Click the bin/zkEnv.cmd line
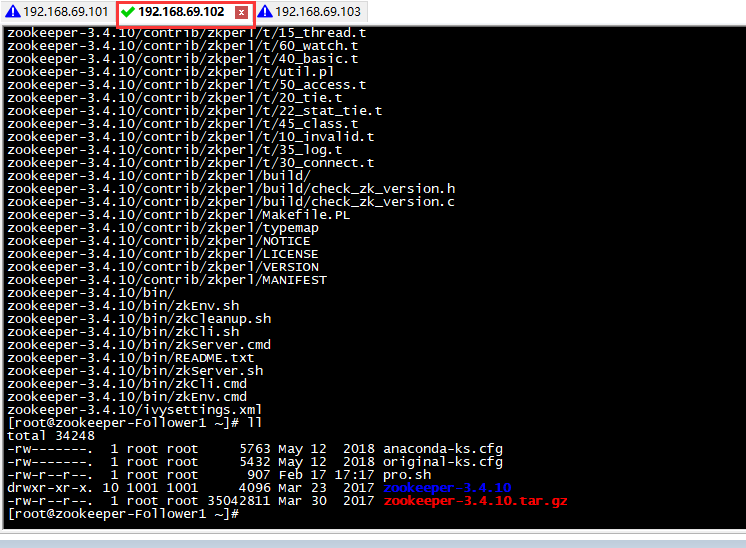This screenshot has width=746, height=548. click(x=127, y=397)
